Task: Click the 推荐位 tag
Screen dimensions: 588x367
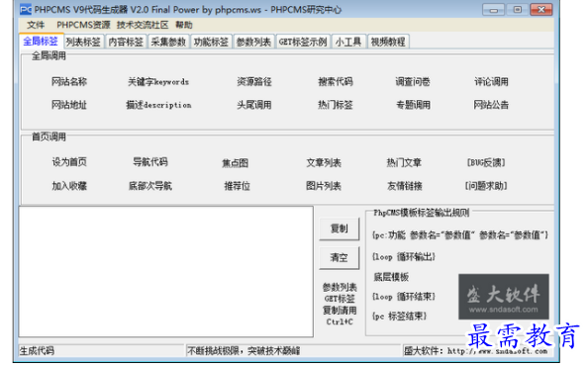Action: tap(237, 186)
